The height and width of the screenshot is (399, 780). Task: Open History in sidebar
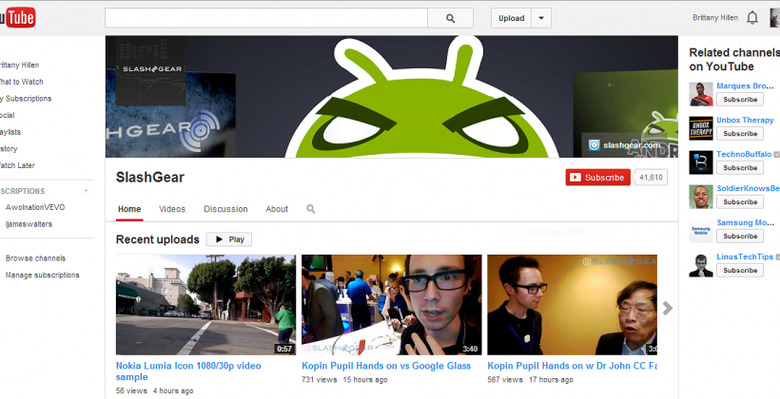click(x=9, y=149)
